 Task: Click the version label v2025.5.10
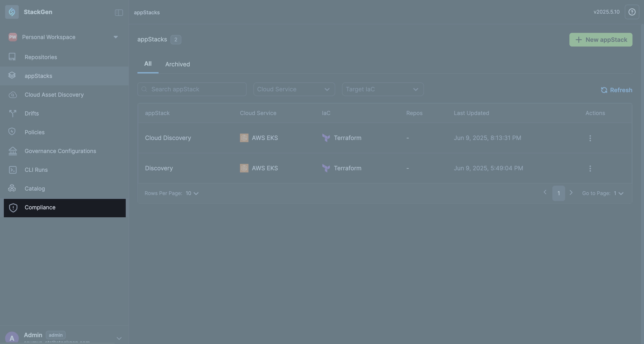point(606,12)
